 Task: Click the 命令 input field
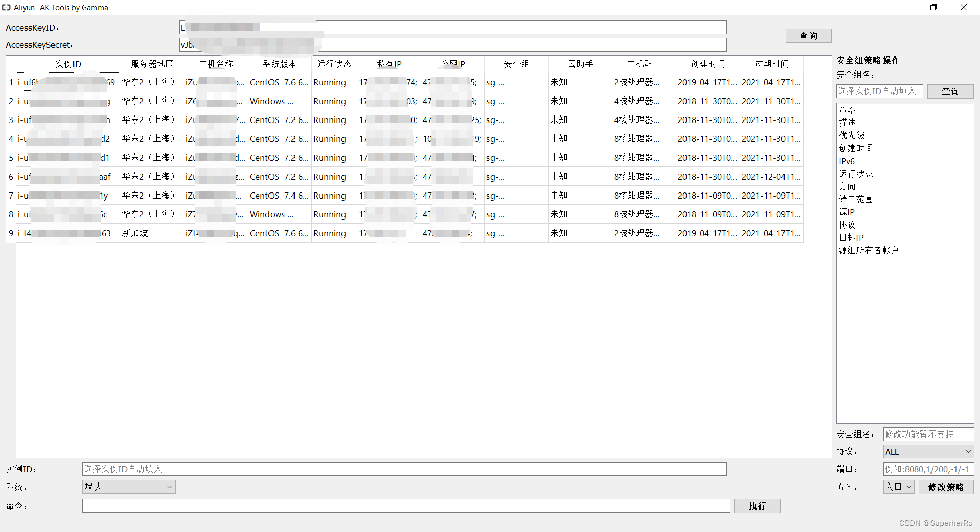(406, 505)
